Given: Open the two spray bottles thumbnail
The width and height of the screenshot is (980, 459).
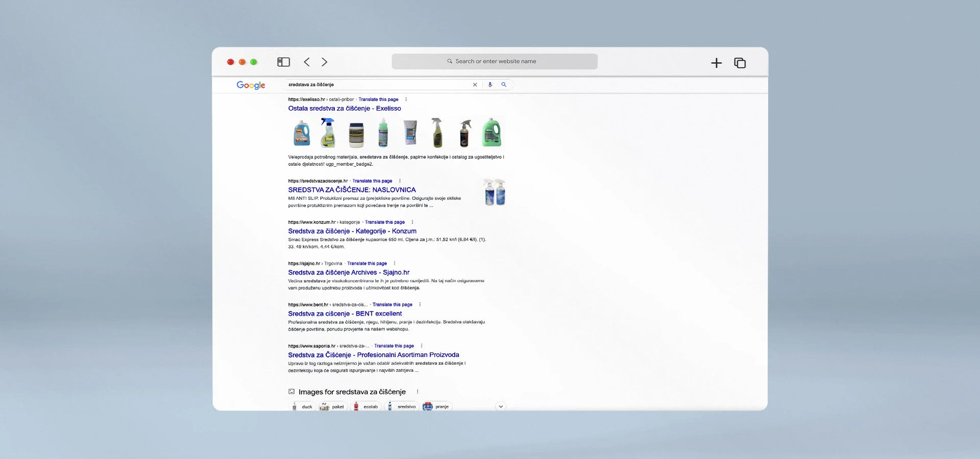Looking at the screenshot, I should [495, 192].
